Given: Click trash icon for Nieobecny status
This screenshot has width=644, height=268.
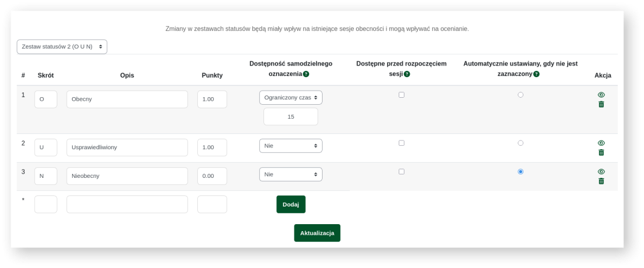Looking at the screenshot, I should (x=601, y=181).
